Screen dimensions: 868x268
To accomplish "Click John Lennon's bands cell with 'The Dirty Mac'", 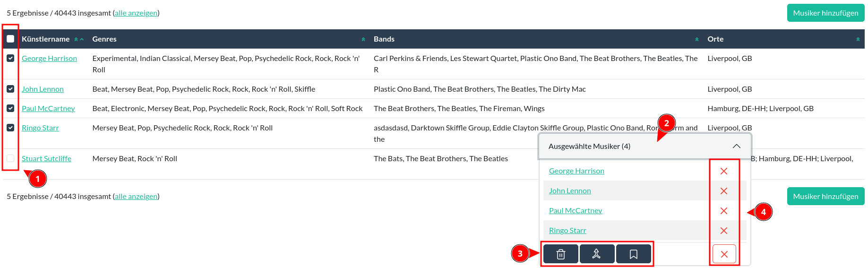I will pyautogui.click(x=480, y=89).
